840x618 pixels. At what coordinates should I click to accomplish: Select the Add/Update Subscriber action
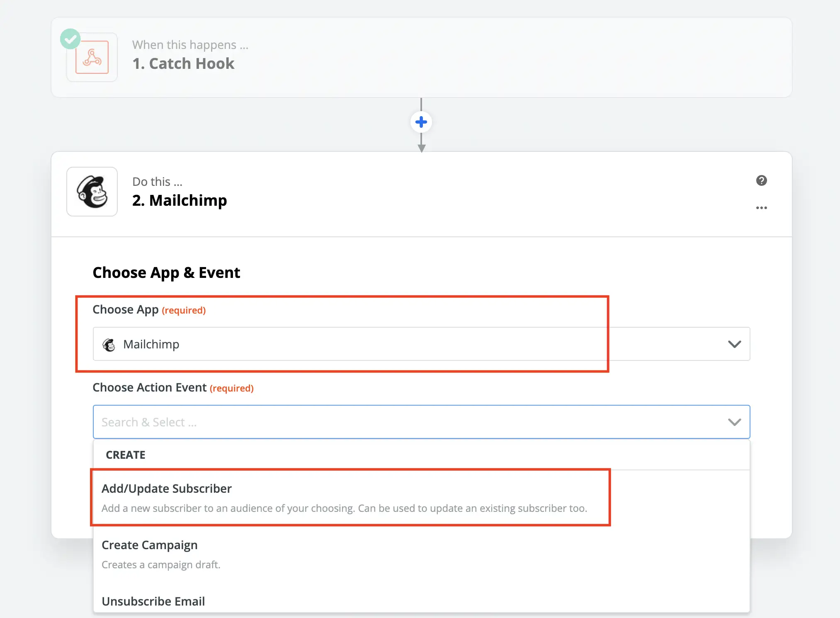tap(167, 488)
